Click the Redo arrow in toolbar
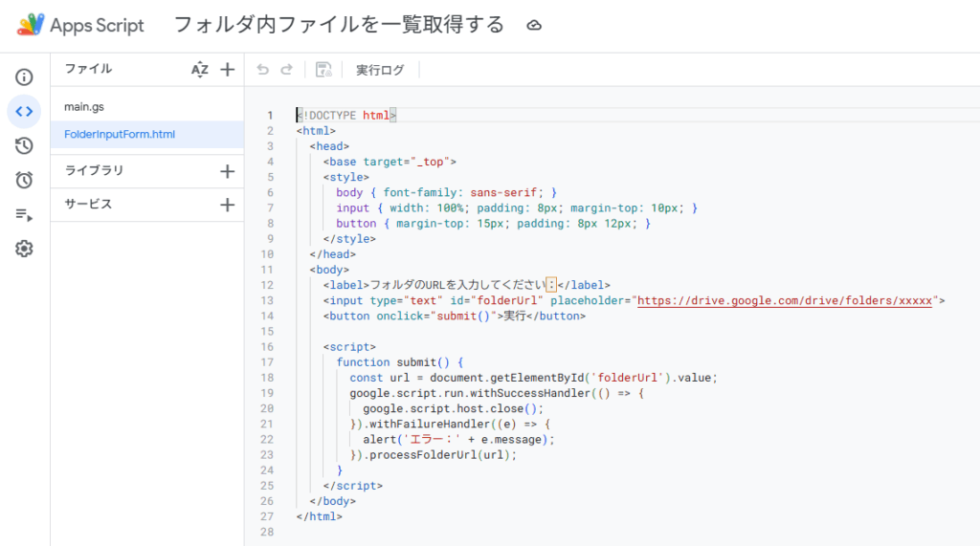Viewport: 980px width, 546px height. tap(286, 70)
